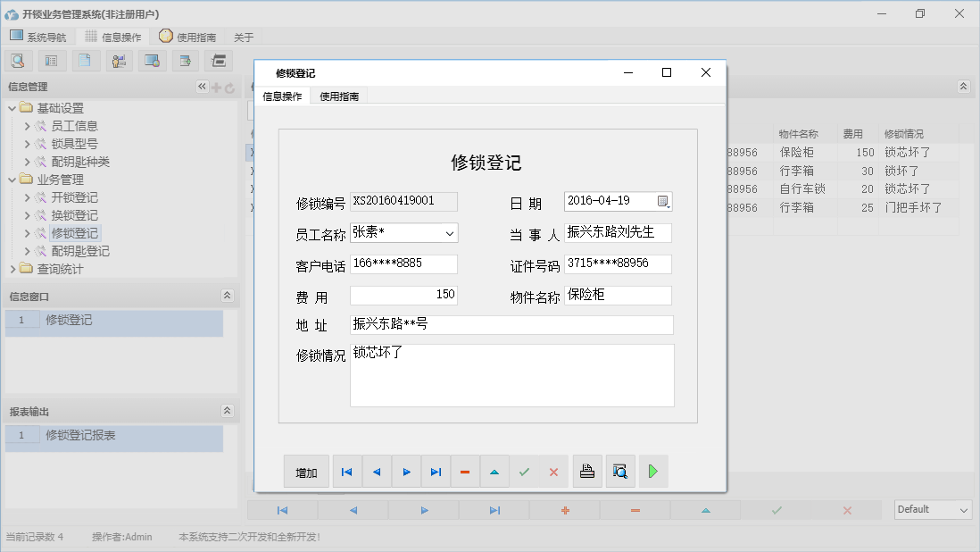Image resolution: width=980 pixels, height=552 pixels.
Task: Navigate to the first record using the dialog navigator
Action: (346, 471)
